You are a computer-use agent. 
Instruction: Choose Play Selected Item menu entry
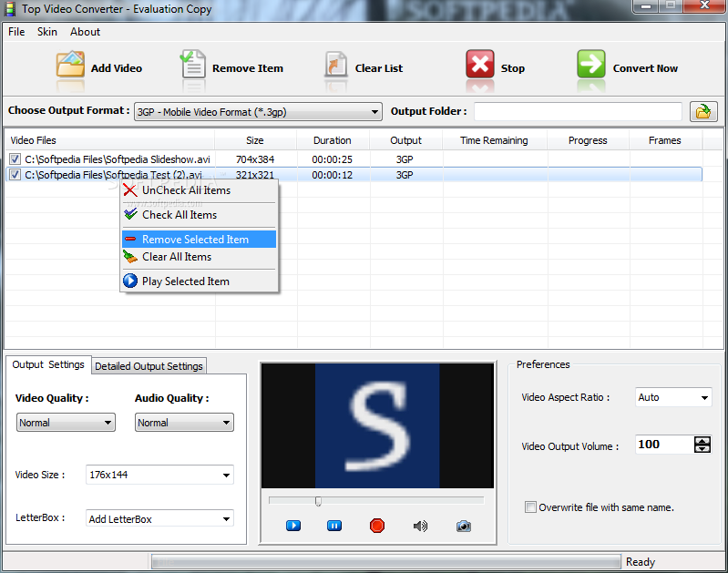point(200,281)
